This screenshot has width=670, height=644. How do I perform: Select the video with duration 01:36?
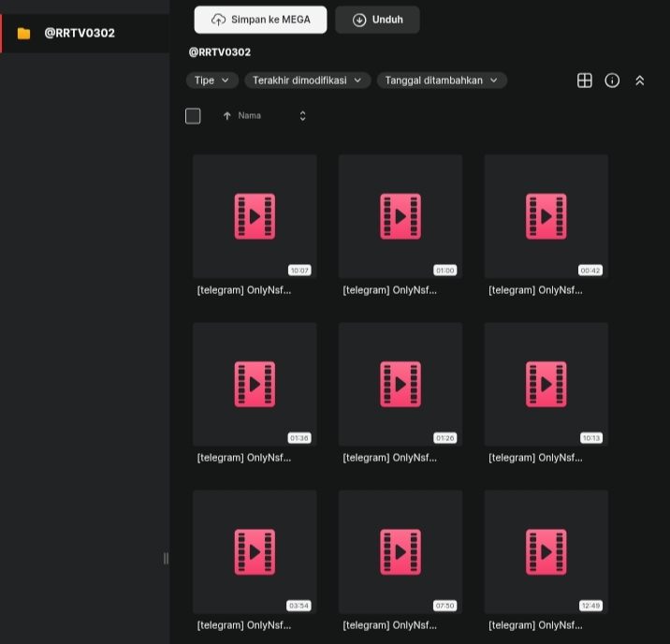255,384
